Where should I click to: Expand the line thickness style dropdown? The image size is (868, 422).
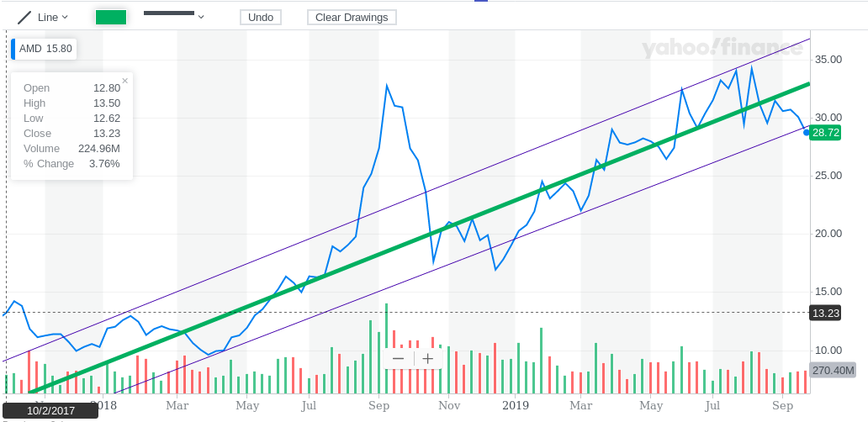(201, 16)
